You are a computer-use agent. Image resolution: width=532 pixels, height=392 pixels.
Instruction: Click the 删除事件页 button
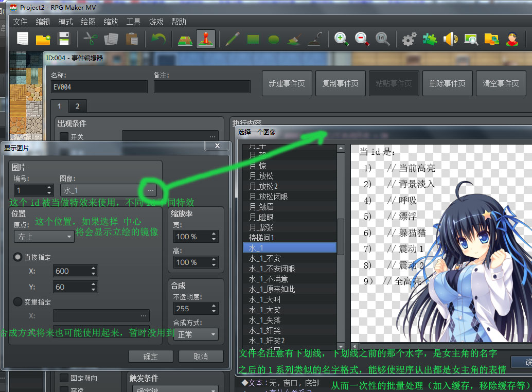[448, 83]
